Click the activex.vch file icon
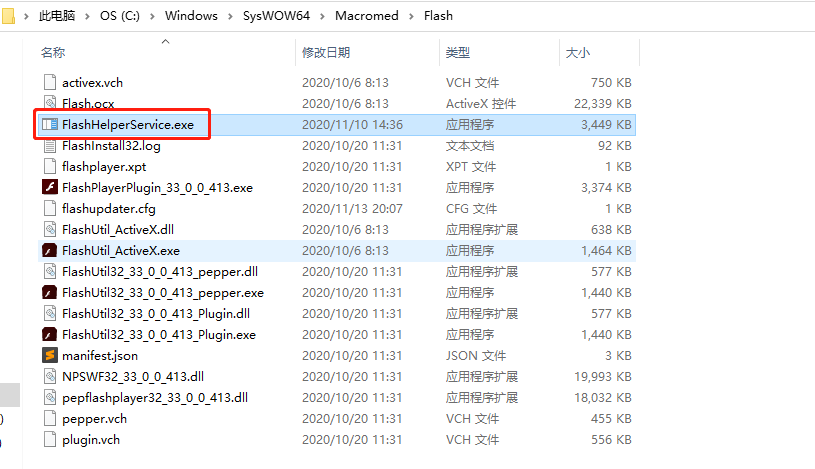 point(50,82)
